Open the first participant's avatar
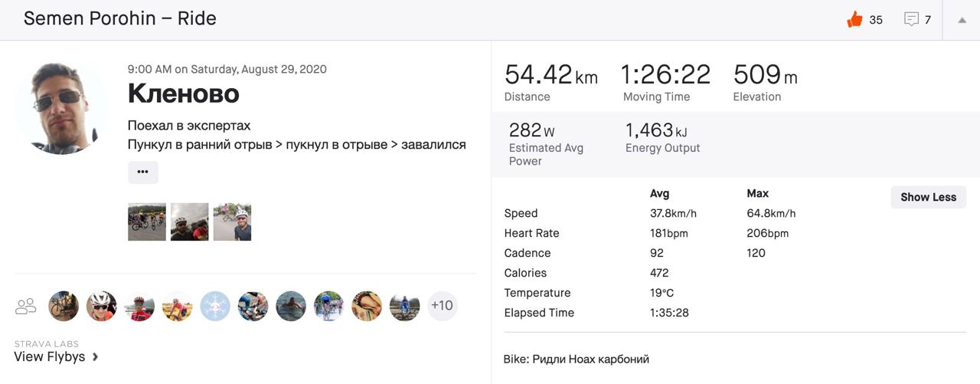The image size is (980, 384). pos(64,306)
